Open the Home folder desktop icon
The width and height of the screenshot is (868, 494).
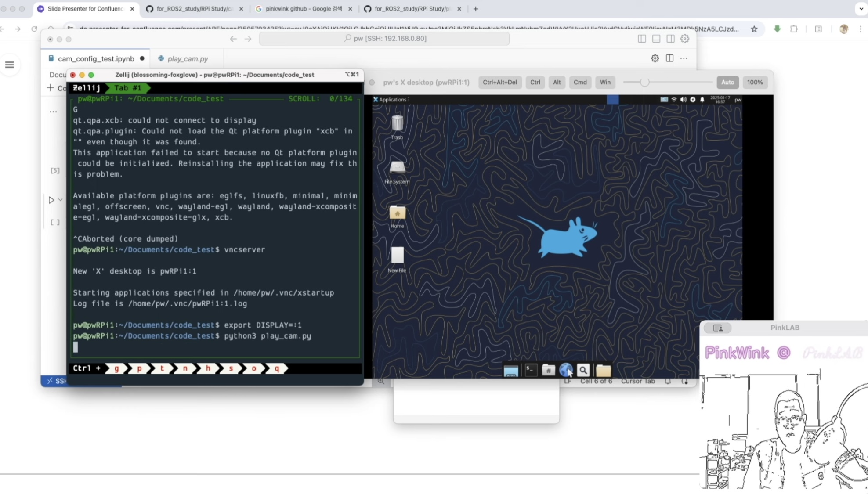click(397, 214)
